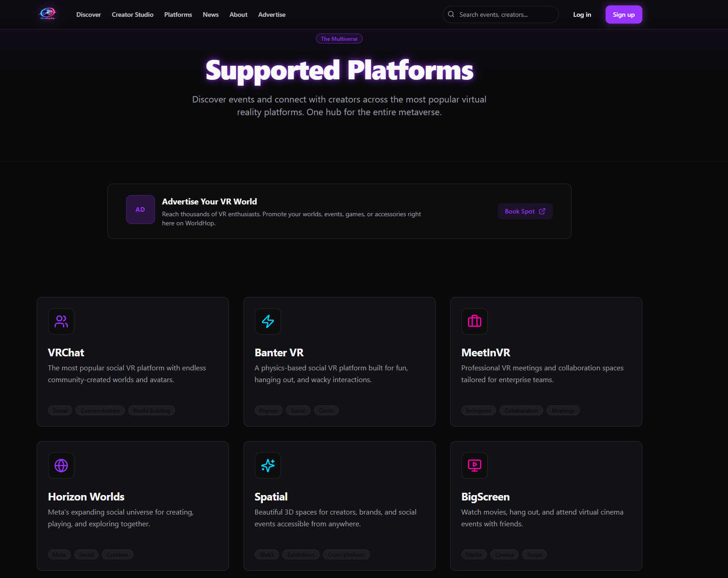Open the Discover menu item
728x578 pixels.
[88, 15]
